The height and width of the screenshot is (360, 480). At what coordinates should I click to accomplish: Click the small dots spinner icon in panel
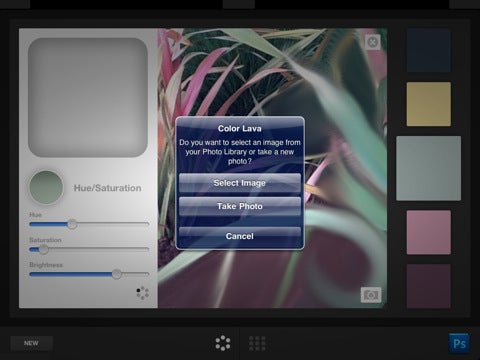tap(142, 293)
